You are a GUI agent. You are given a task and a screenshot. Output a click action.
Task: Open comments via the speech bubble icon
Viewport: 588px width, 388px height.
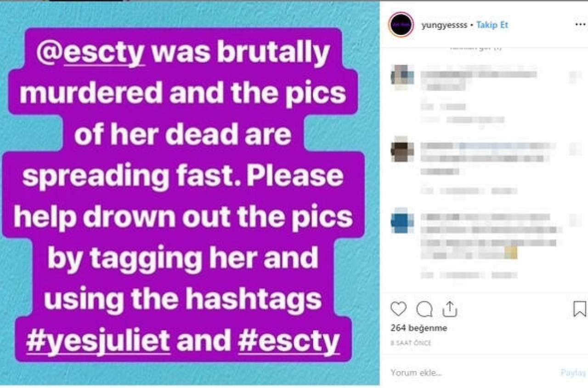[424, 309]
